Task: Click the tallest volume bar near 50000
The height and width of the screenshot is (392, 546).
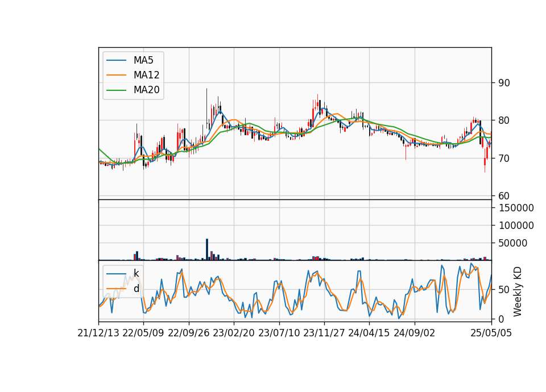Action: (207, 249)
